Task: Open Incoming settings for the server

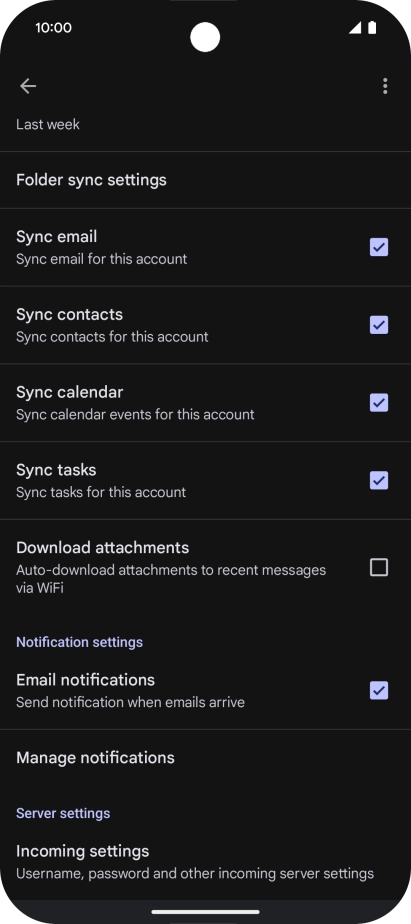Action: tap(205, 862)
